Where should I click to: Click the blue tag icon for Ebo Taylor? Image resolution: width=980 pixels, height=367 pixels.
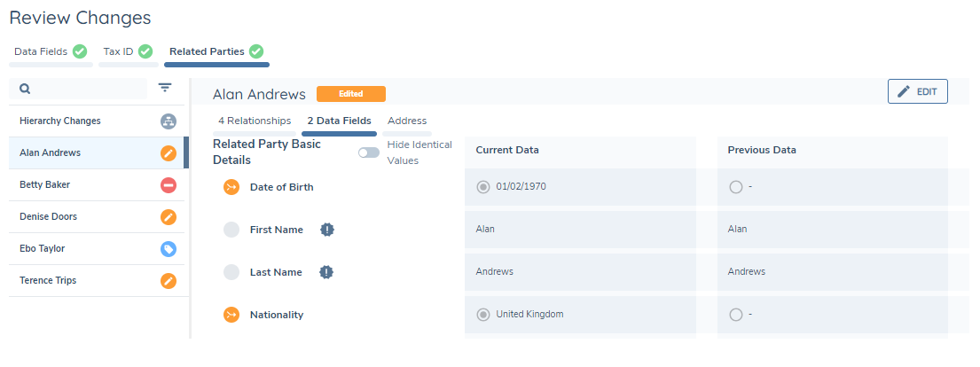pos(169,249)
